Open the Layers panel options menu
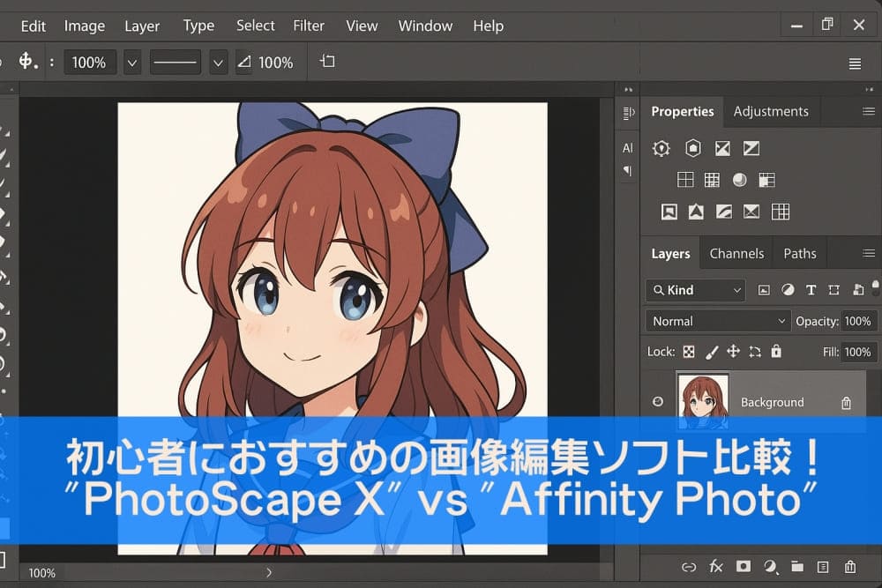This screenshot has height=588, width=882. [868, 253]
